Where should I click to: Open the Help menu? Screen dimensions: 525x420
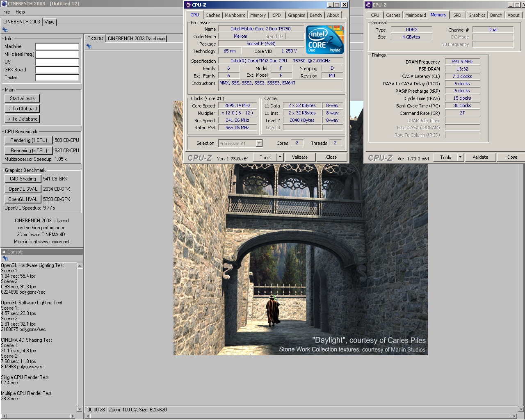tap(20, 12)
